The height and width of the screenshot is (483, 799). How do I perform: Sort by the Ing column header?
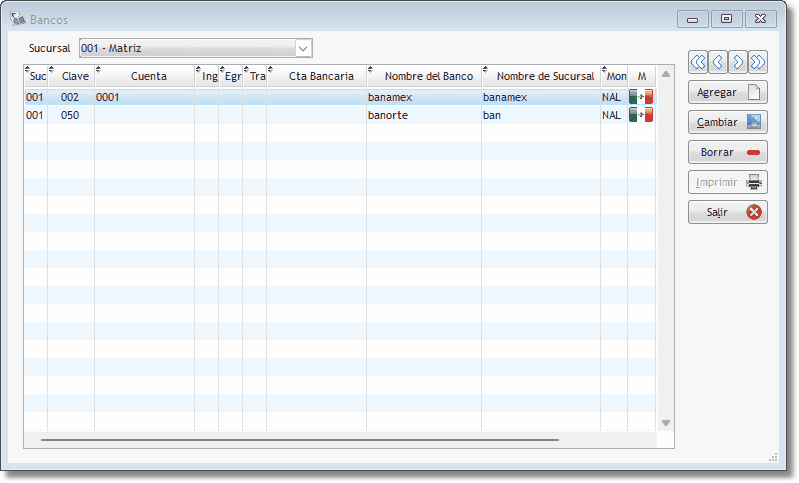click(x=207, y=76)
